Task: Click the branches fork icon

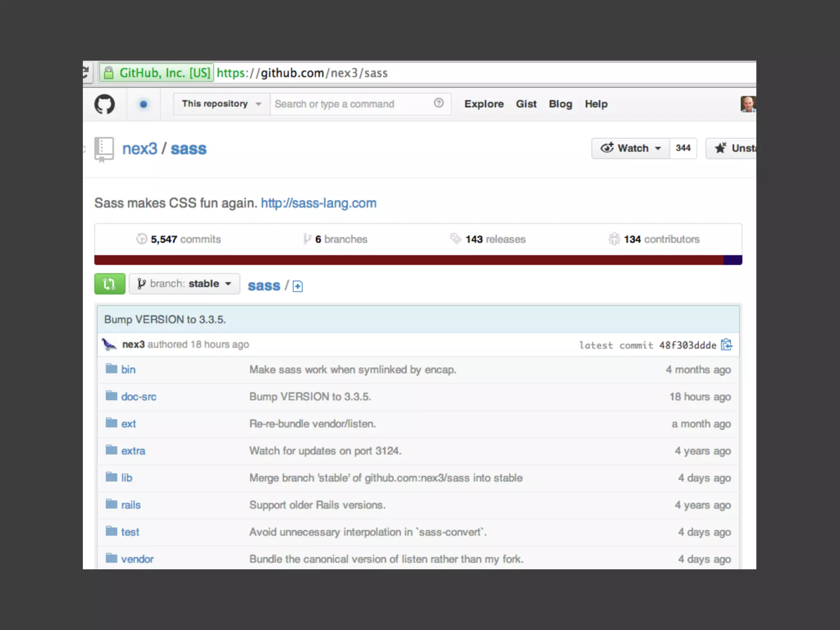Action: click(x=307, y=239)
